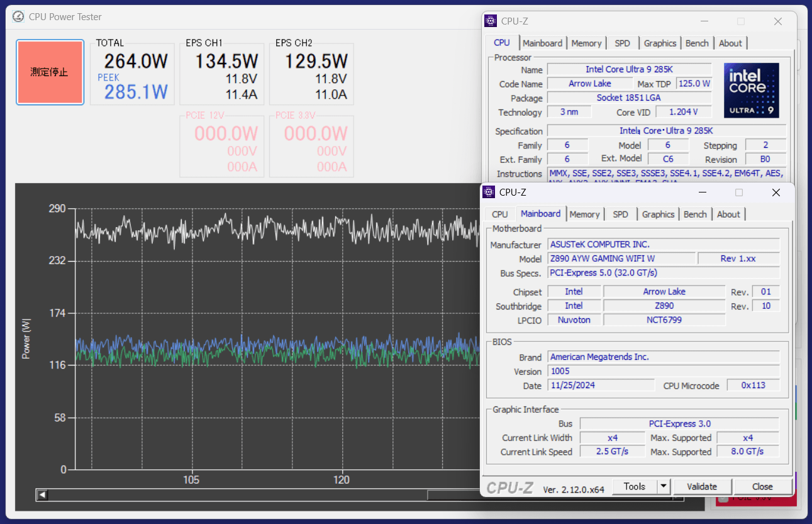Screen dimensions: 812x524
Task: Click the Tools button in CPU-Z
Action: pyautogui.click(x=634, y=486)
